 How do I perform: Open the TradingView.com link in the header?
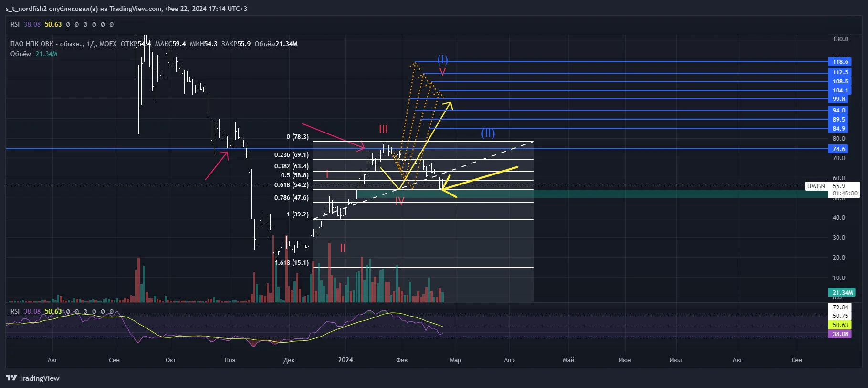point(136,9)
